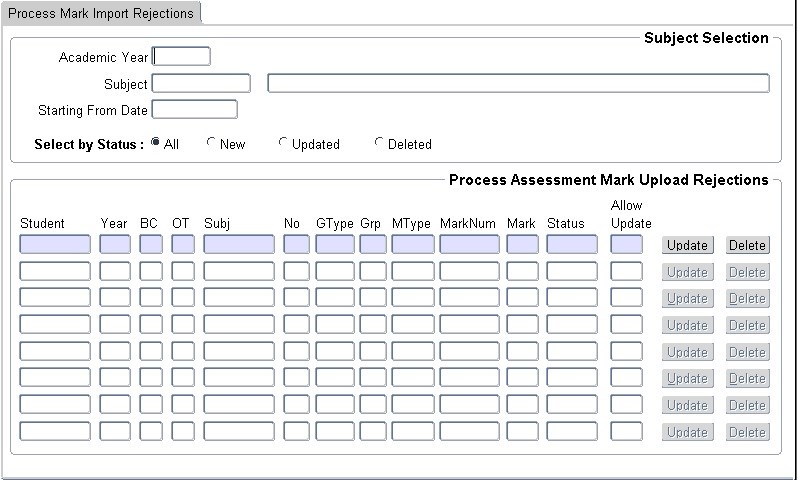798x480 pixels.
Task: Click the long Subject description field
Action: (x=518, y=84)
